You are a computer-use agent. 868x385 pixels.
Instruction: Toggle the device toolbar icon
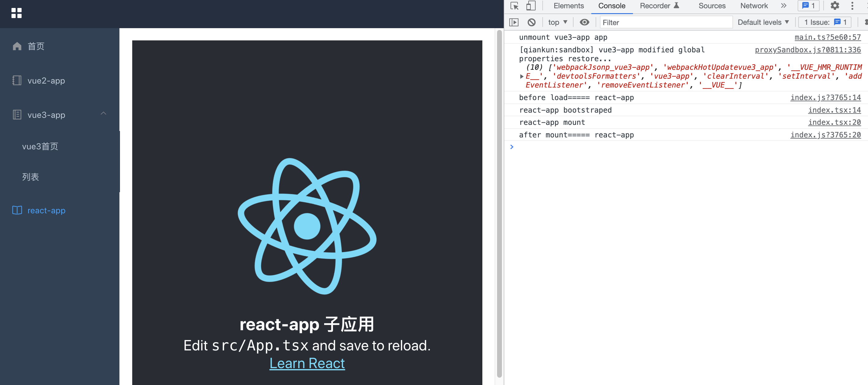tap(531, 6)
